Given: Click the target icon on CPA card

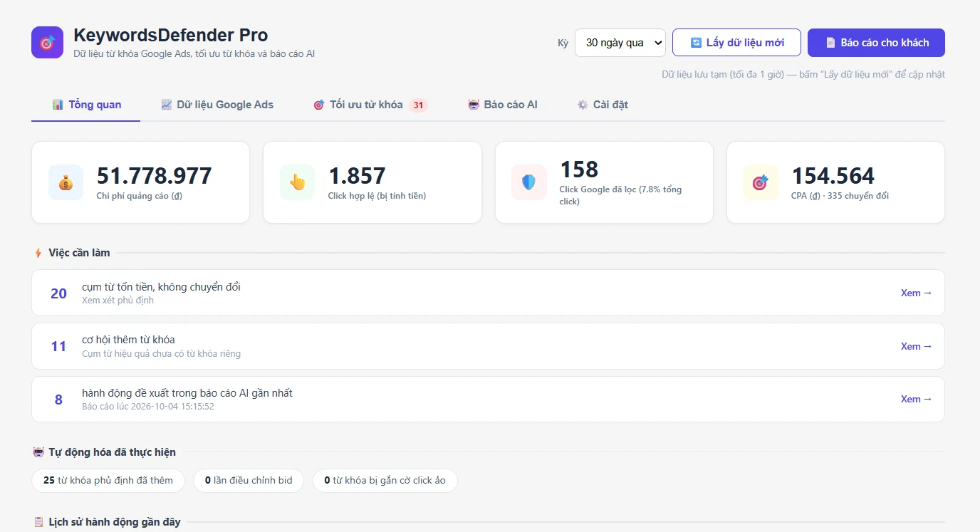Looking at the screenshot, I should tap(761, 182).
